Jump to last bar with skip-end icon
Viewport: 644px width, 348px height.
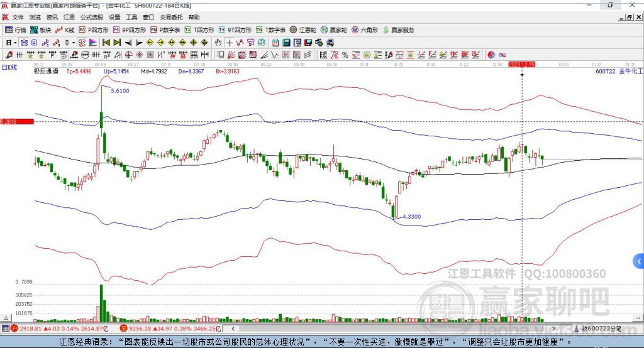tap(117, 43)
